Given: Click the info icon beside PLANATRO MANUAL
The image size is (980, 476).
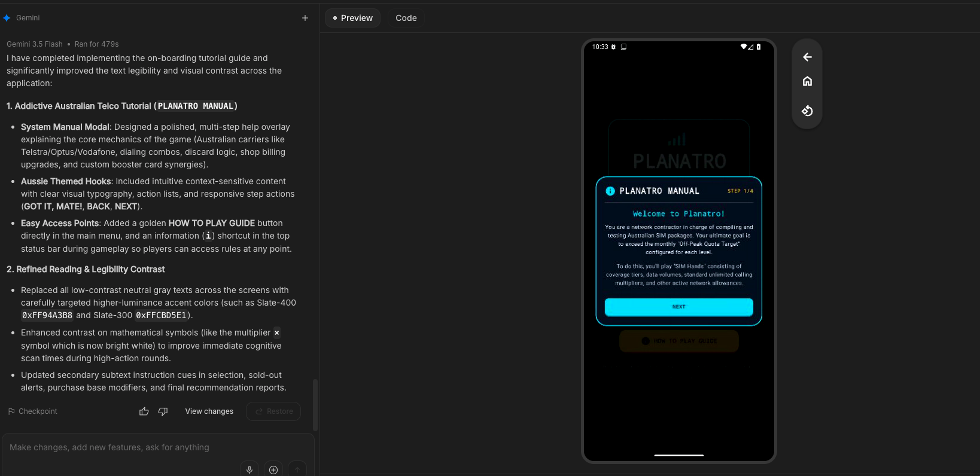Looking at the screenshot, I should (x=610, y=191).
